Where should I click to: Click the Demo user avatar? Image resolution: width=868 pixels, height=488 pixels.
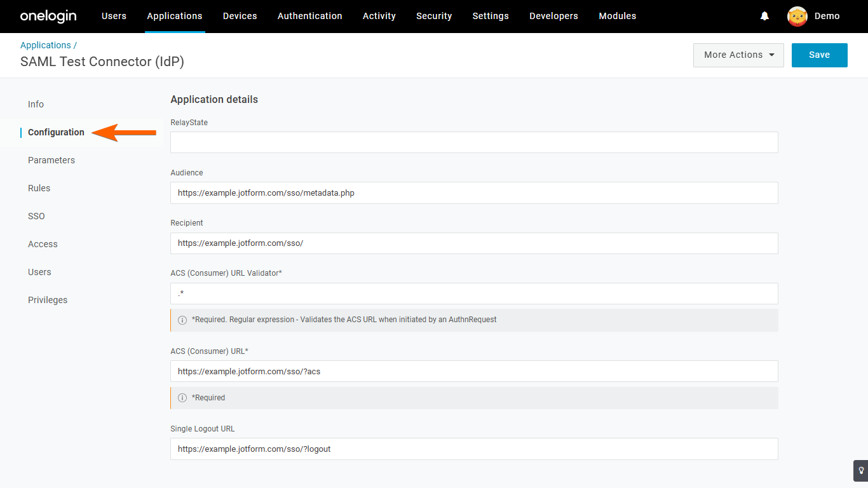(x=797, y=17)
